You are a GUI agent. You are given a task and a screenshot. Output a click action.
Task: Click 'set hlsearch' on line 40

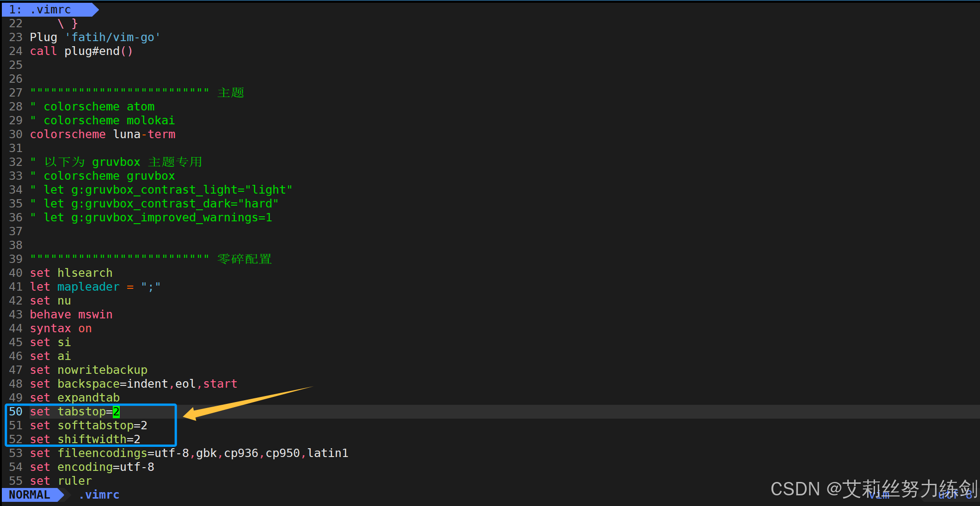[x=71, y=273]
